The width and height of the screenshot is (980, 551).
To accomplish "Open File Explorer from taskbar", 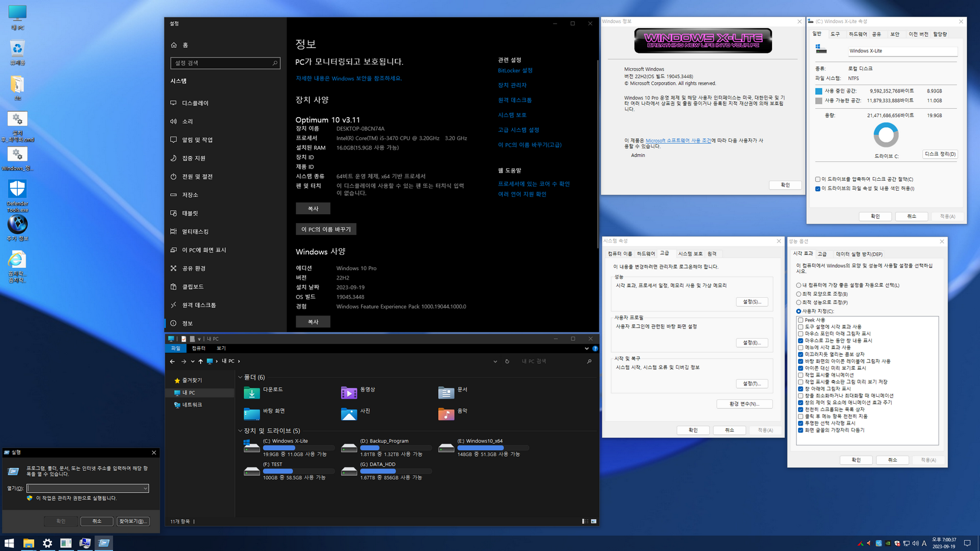I will coord(28,543).
